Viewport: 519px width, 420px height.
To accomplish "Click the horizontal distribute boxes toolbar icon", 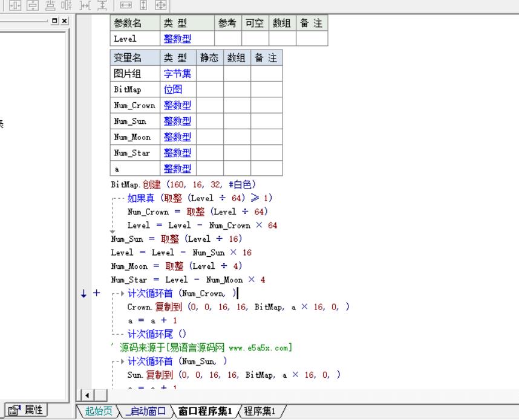I will tap(67, 5).
